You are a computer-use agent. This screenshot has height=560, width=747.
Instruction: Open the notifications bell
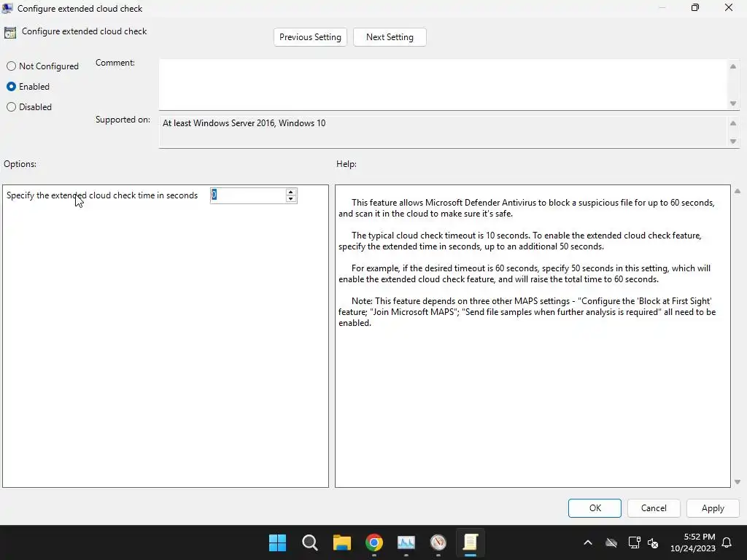[x=727, y=542]
